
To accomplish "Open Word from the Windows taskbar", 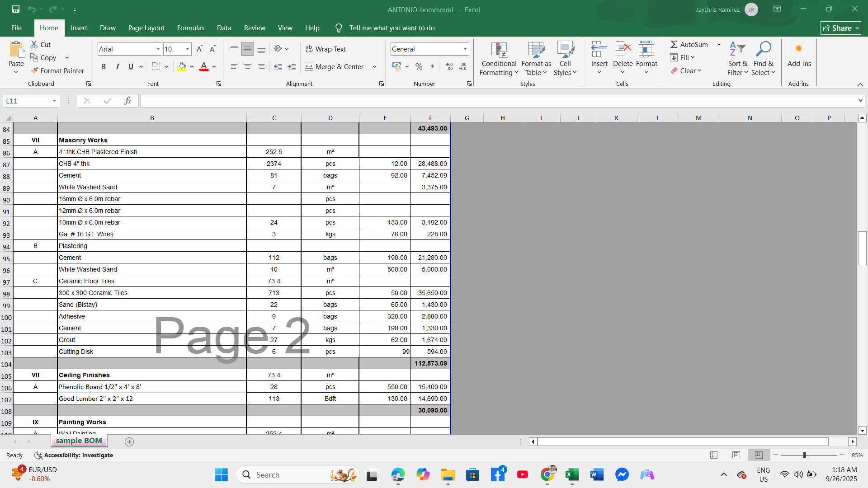I will tap(597, 474).
